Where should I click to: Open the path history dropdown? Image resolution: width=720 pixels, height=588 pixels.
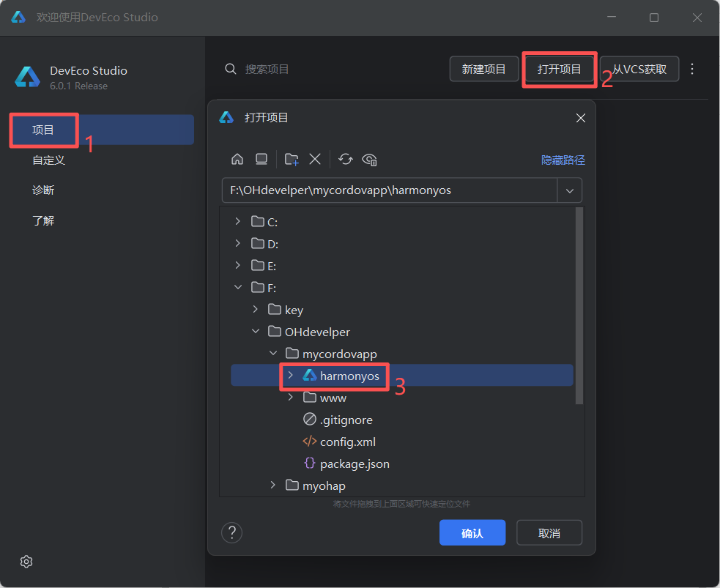[x=569, y=190]
